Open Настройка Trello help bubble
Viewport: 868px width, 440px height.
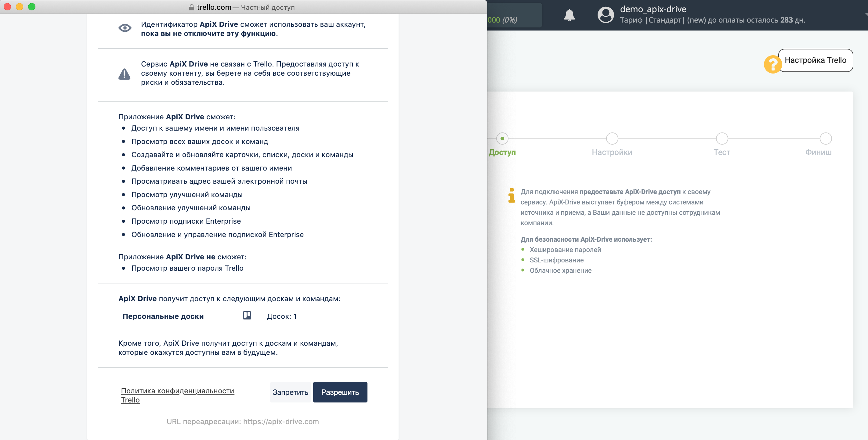pos(816,60)
